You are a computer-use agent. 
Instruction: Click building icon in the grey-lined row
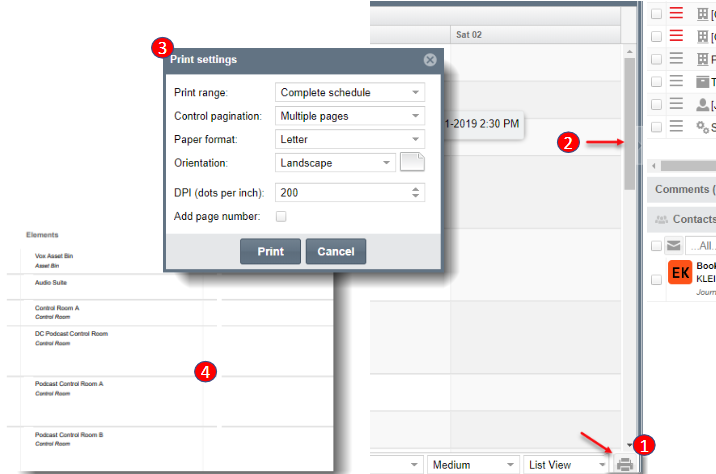click(703, 59)
